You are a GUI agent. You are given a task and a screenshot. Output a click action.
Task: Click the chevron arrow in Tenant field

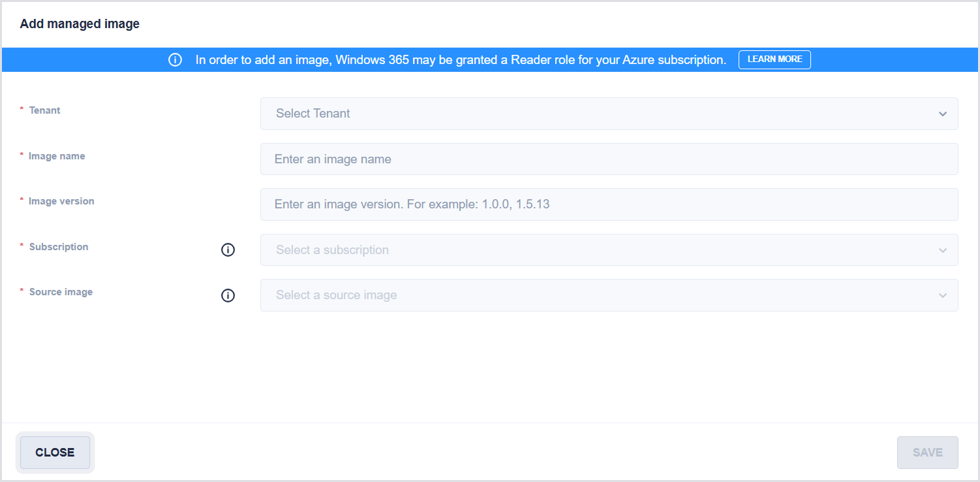942,114
